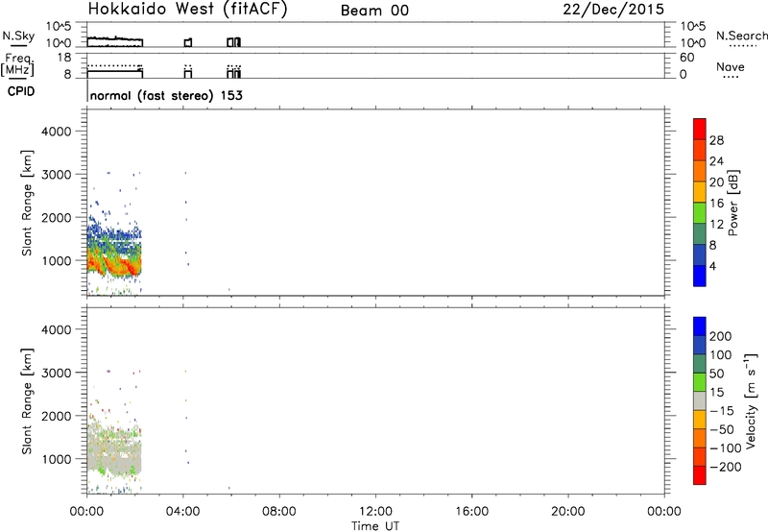The height and width of the screenshot is (532, 768).
Task: Click the 'N.Sky' legend label
Action: click(x=18, y=36)
